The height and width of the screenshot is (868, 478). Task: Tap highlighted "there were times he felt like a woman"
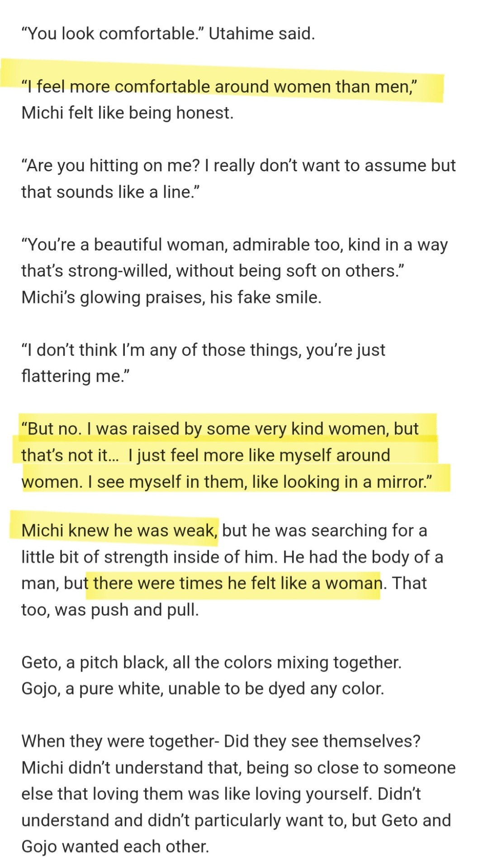pos(237,583)
